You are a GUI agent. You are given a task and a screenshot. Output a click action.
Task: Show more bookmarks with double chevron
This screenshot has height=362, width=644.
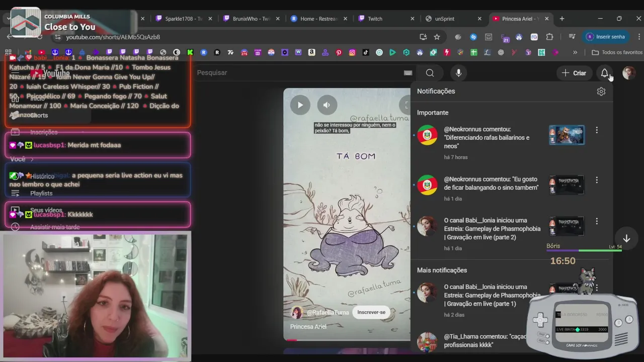pos(575,52)
